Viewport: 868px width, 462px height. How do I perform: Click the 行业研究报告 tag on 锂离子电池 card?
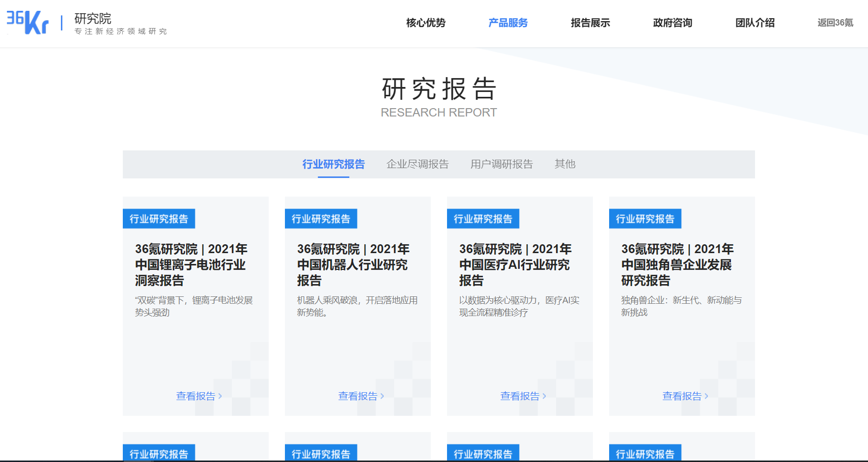(x=159, y=219)
